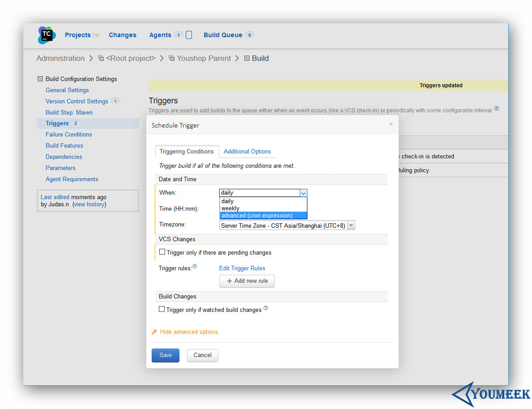The height and width of the screenshot is (409, 532).
Task: Enable Trigger only if watched build changes
Action: (162, 309)
